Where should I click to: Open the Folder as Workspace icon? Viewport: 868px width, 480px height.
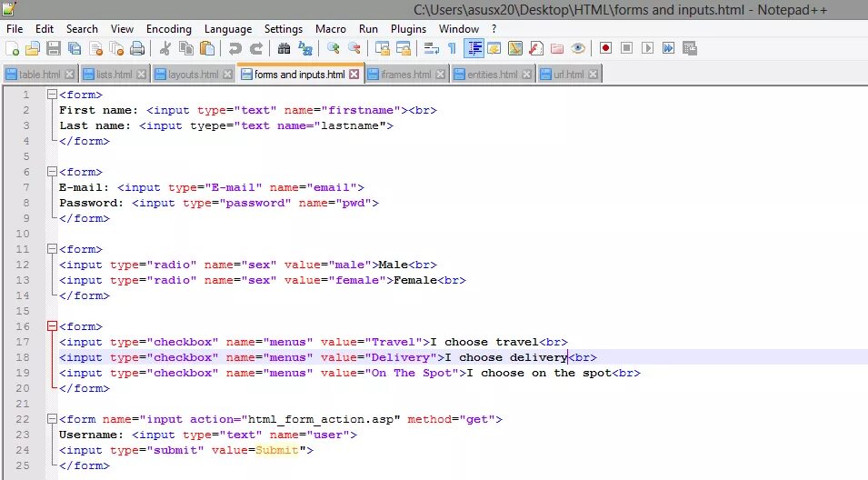tap(557, 49)
